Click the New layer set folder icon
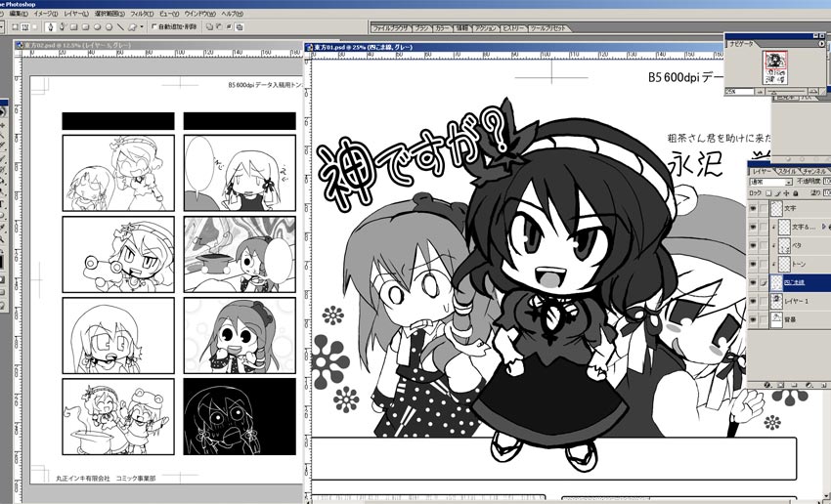831x504 pixels. point(794,385)
